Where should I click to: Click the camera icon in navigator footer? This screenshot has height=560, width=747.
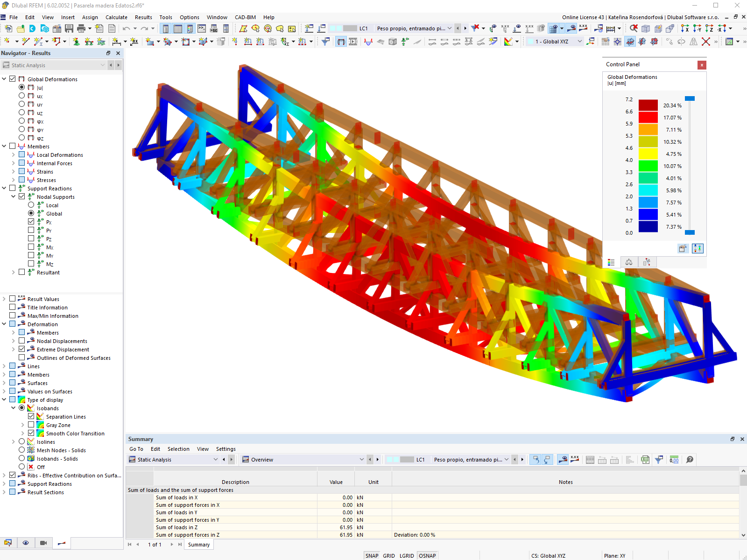pos(43,543)
